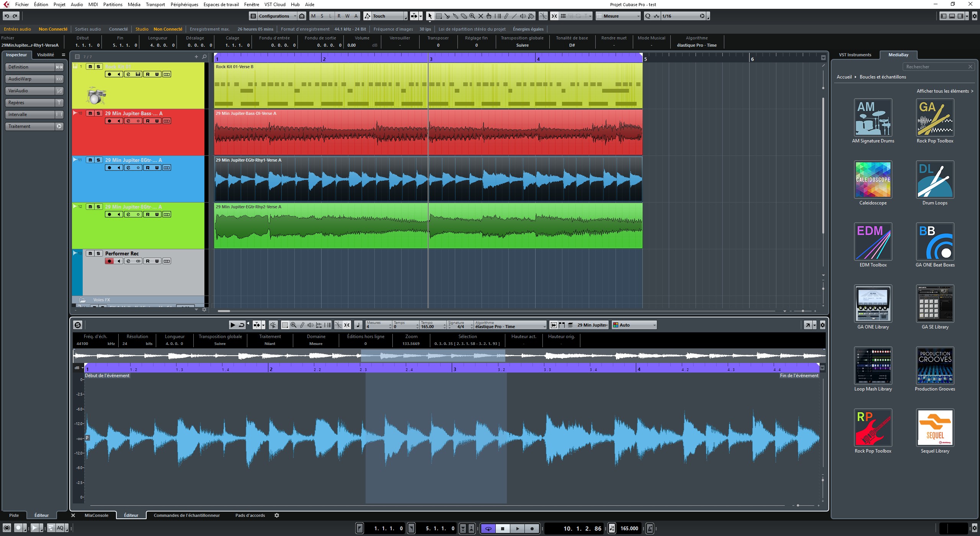The height and width of the screenshot is (536, 980).
Task: Select the Mute X tool
Action: [481, 16]
